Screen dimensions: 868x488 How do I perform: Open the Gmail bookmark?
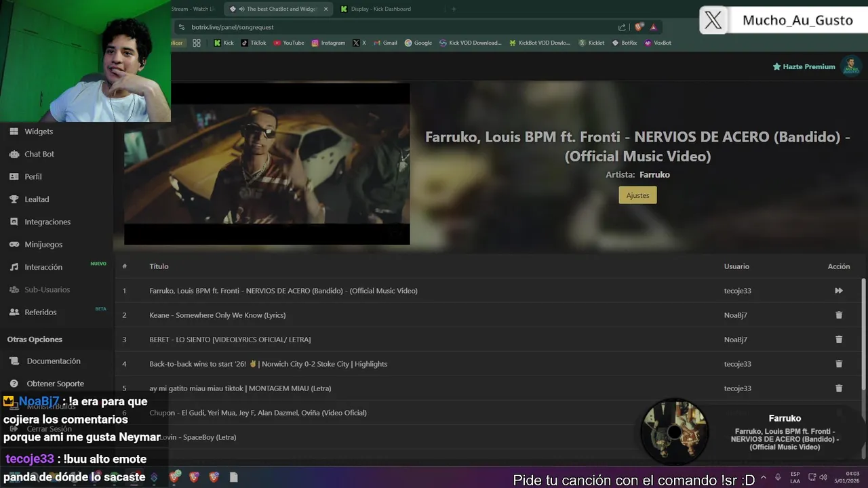pyautogui.click(x=385, y=43)
